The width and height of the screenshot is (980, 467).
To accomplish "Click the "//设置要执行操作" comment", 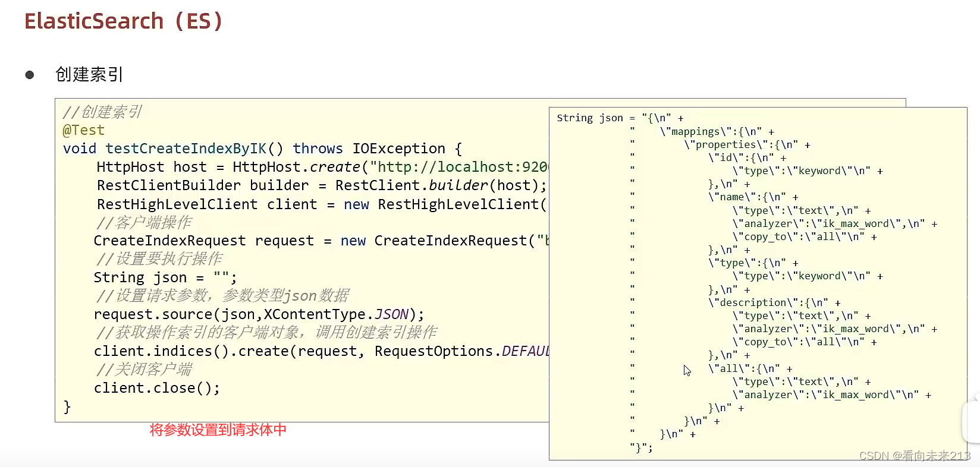I will pos(159,258).
